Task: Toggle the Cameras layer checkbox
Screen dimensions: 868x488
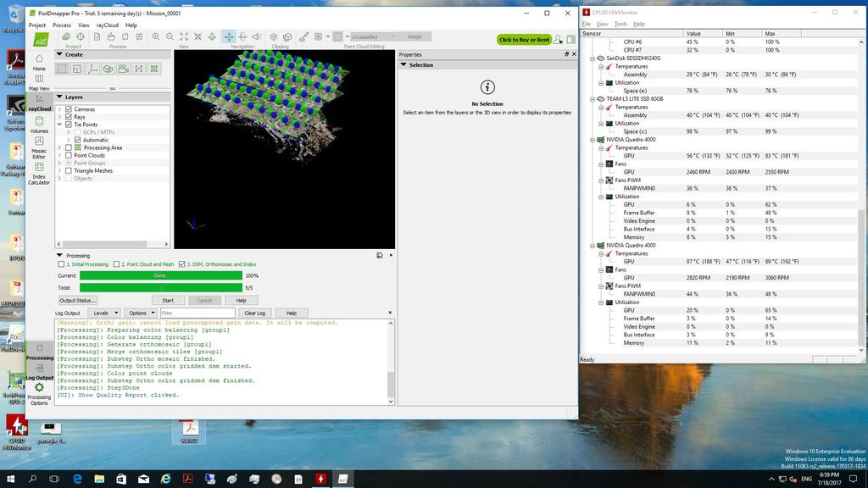Action: (x=69, y=109)
